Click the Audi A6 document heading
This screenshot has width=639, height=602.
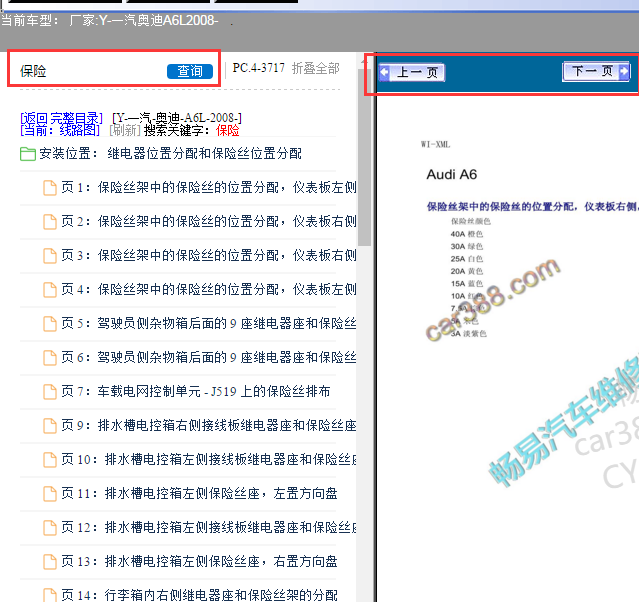point(452,174)
